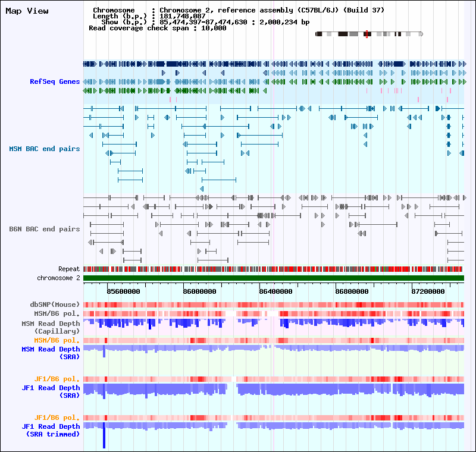Click the MSM Read Depth (Capillary) label

(51, 327)
